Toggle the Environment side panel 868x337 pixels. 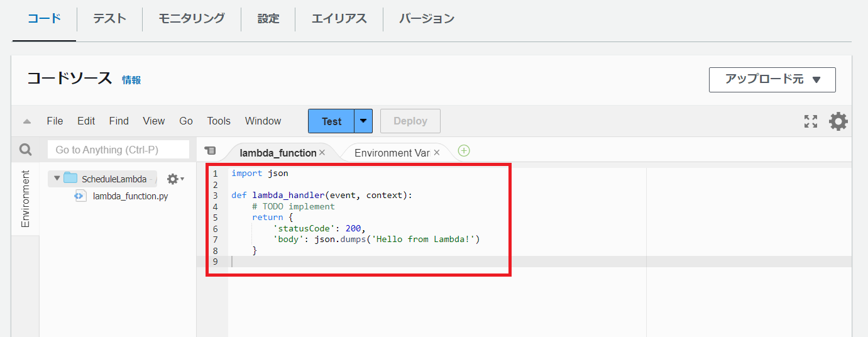pos(25,199)
